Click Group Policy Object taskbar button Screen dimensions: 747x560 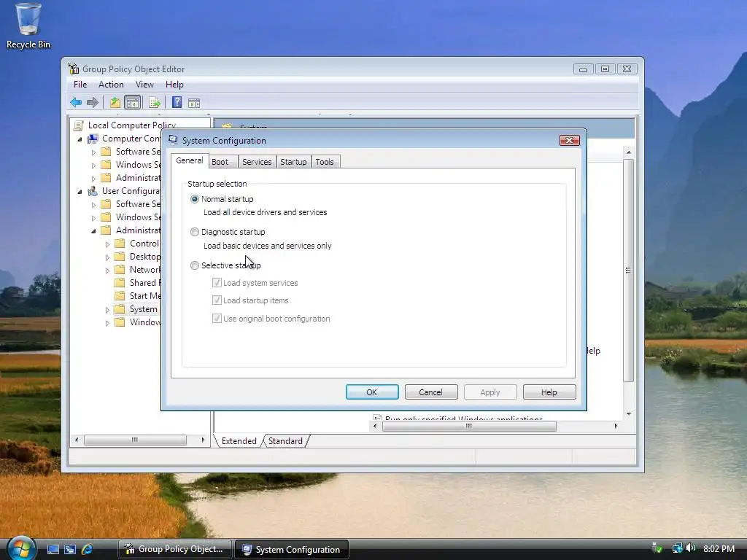tap(174, 549)
